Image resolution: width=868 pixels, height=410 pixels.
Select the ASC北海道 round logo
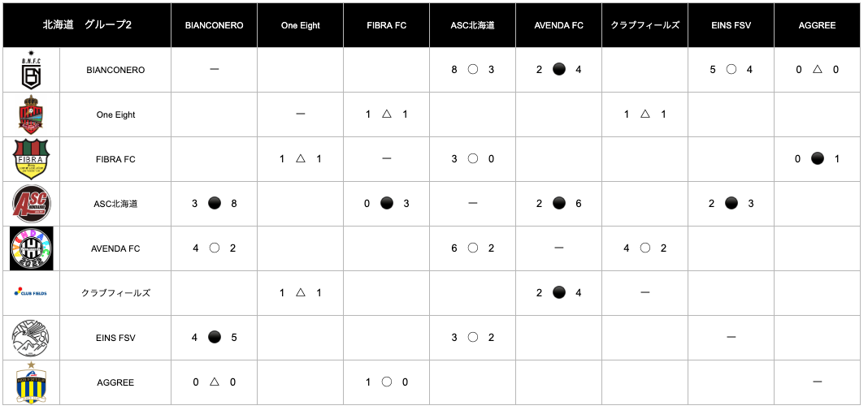31,204
